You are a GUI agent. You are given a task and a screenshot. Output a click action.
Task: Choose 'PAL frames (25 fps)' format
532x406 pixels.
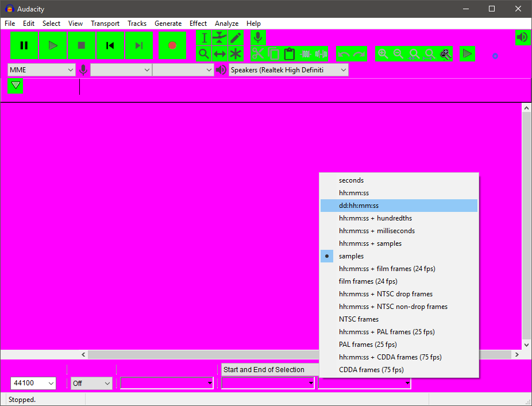tap(399, 345)
